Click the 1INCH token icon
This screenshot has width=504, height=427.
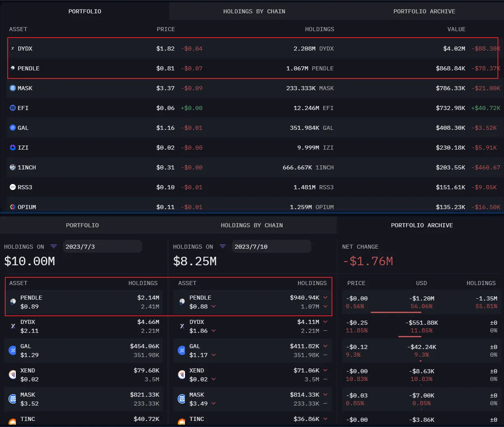pyautogui.click(x=13, y=167)
